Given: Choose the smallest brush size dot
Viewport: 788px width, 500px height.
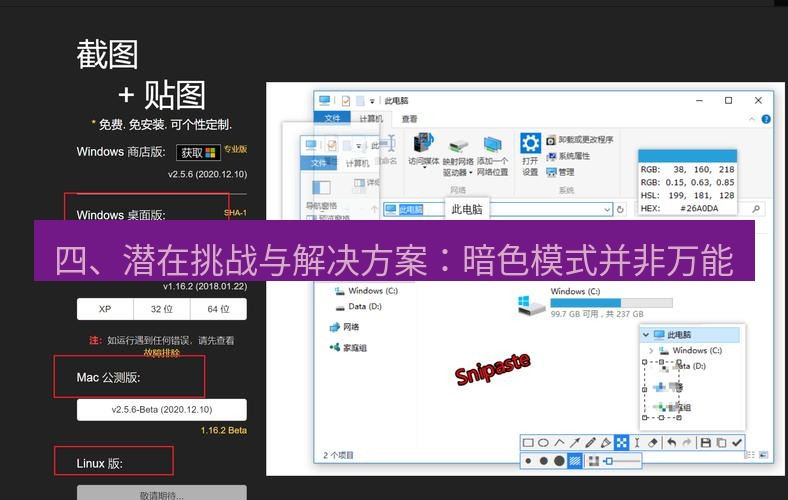Looking at the screenshot, I should pos(528,461).
